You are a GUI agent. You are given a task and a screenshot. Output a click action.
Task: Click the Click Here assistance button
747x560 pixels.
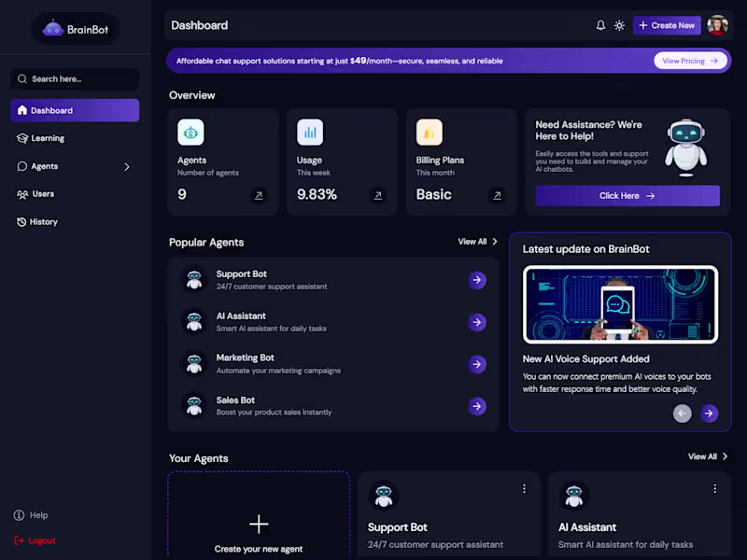pos(627,196)
